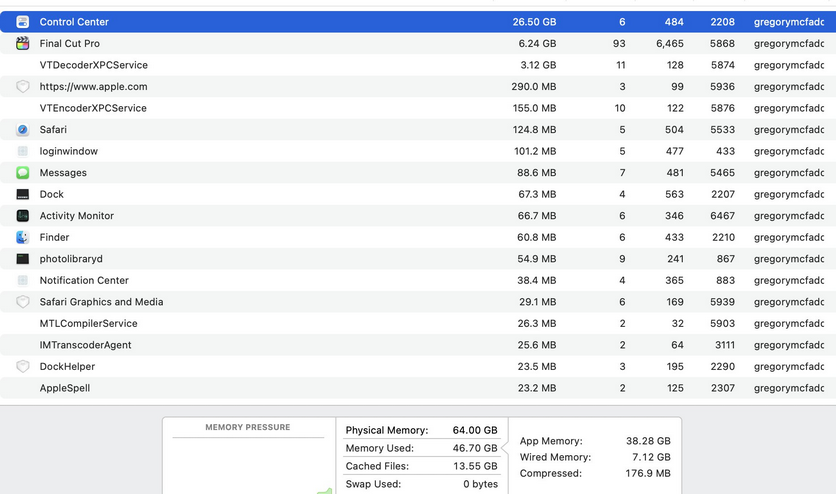Click the Physical Memory 64.00 GB value

(475, 431)
